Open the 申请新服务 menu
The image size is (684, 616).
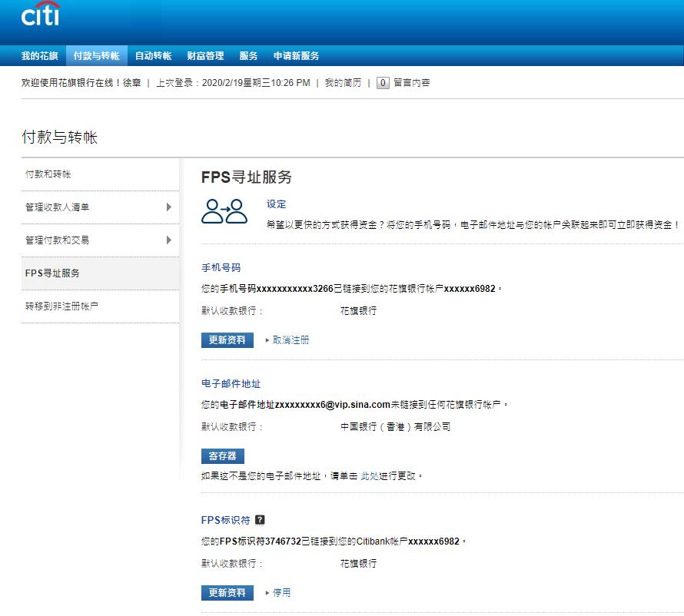click(x=296, y=56)
